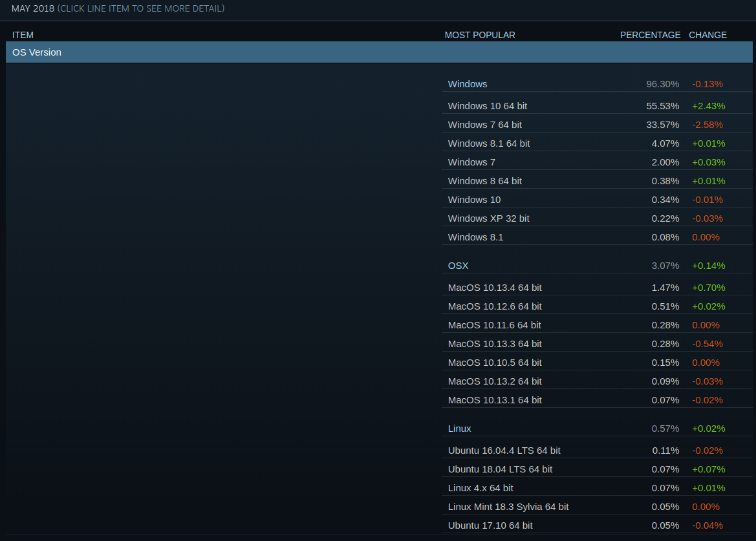Collapse the OS Version row
The width and height of the screenshot is (756, 541).
[x=379, y=52]
